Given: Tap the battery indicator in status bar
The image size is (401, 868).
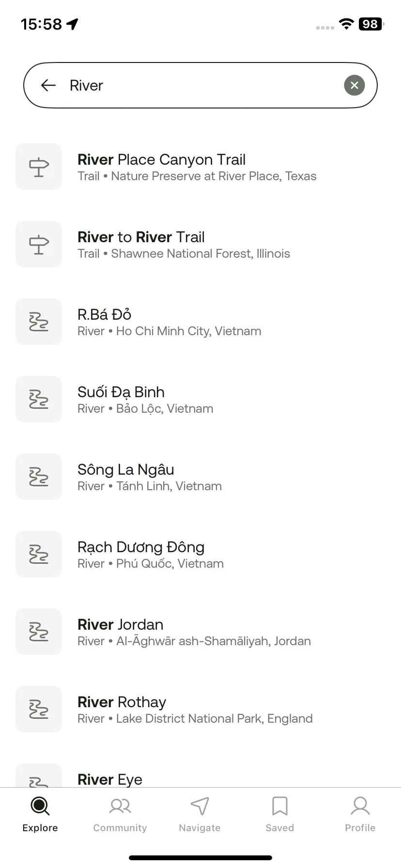Looking at the screenshot, I should coord(371,24).
